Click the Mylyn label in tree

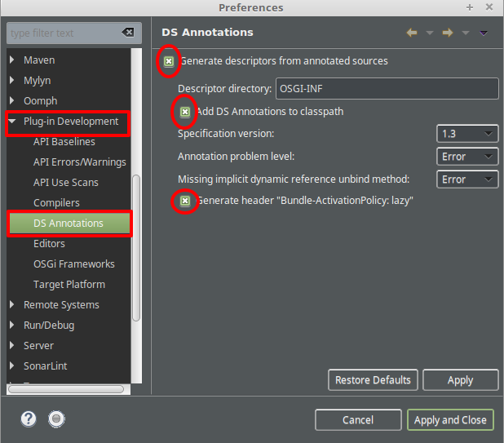38,81
